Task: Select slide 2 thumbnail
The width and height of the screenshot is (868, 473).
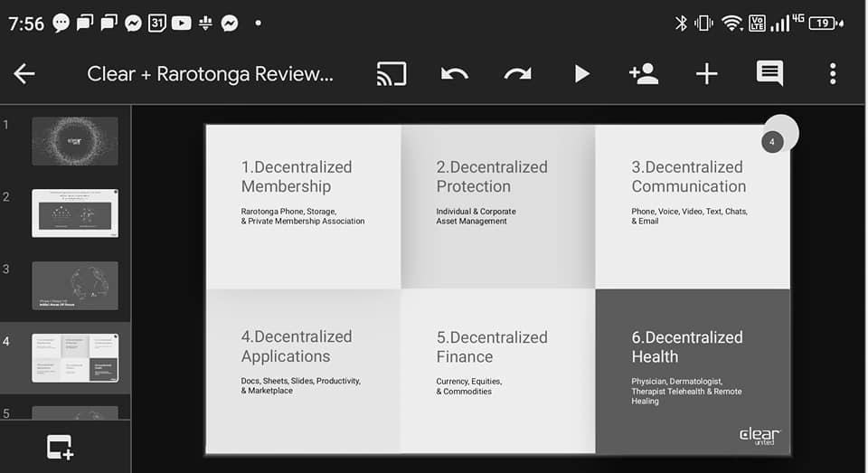Action: point(75,213)
